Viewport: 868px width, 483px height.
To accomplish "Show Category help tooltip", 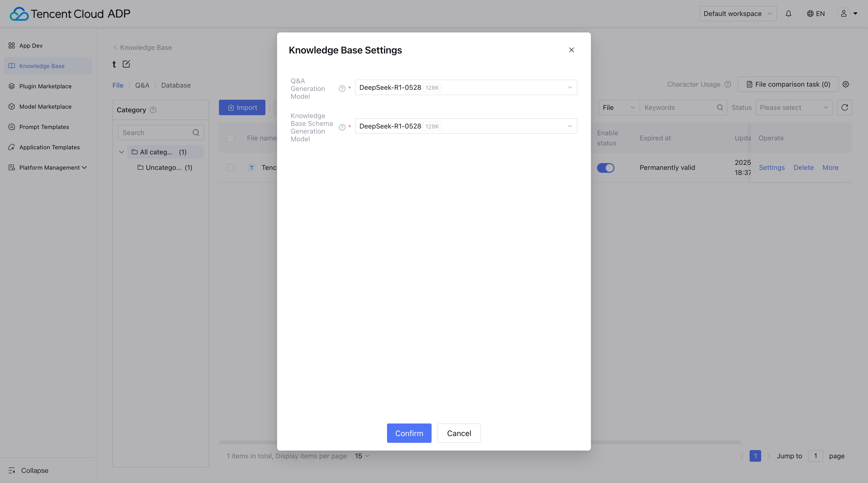I will 153,110.
